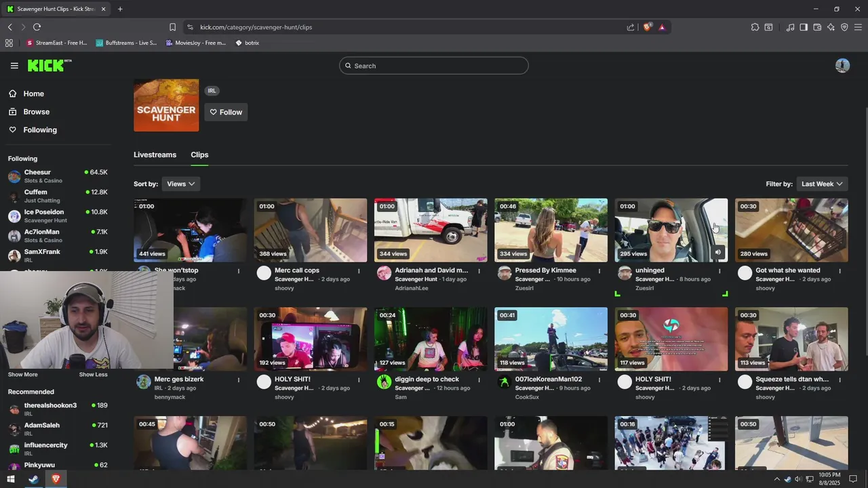Open more options for diggin deep to check clip

coord(479,380)
